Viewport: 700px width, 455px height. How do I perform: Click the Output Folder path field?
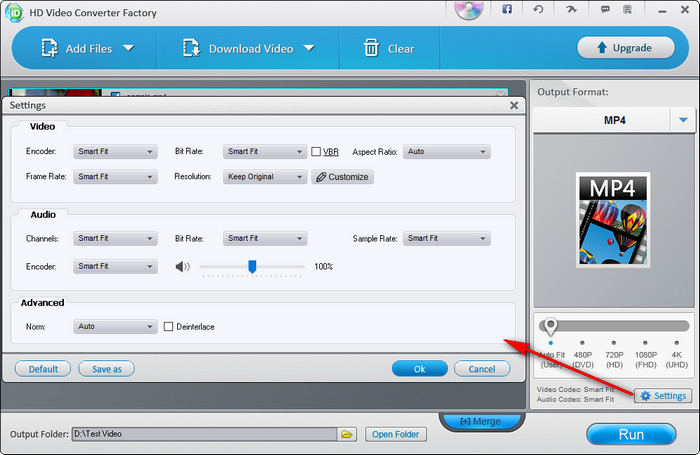click(204, 434)
